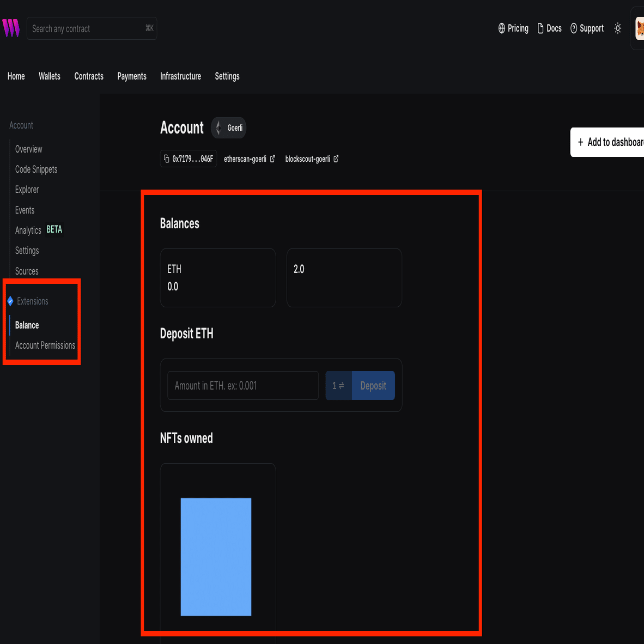644x644 pixels.
Task: Click the 2.0 balance card
Action: point(344,278)
